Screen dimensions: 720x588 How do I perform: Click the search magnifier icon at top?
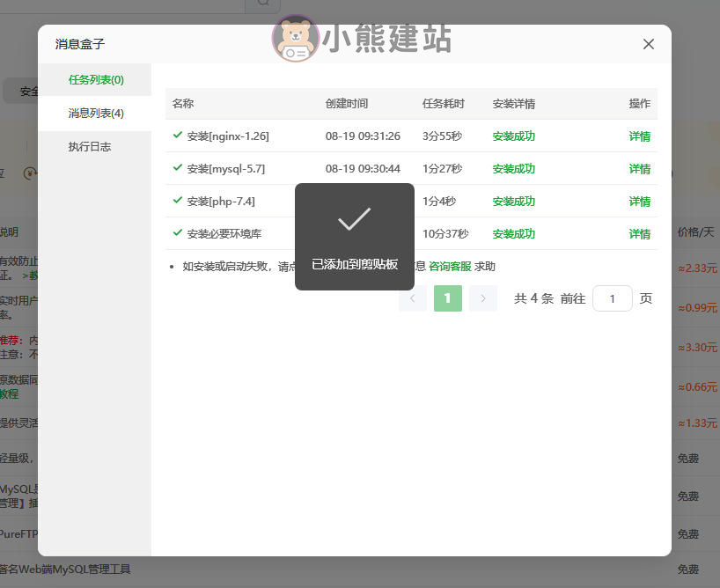[x=262, y=3]
